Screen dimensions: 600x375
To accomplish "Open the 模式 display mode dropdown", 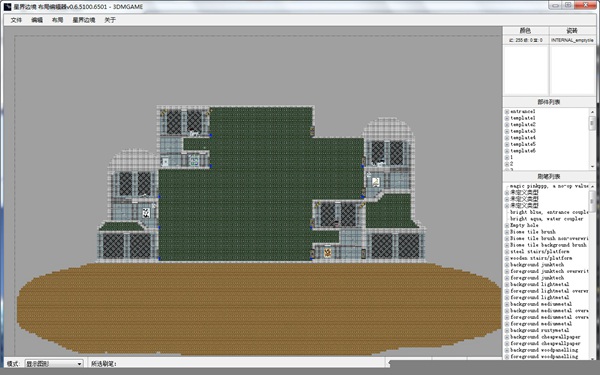I will point(54,364).
